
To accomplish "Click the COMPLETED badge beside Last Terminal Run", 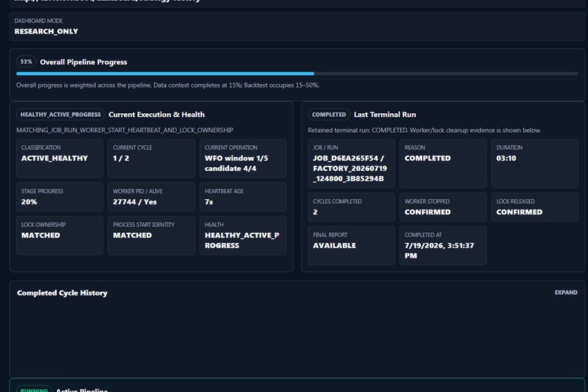I will click(x=329, y=115).
